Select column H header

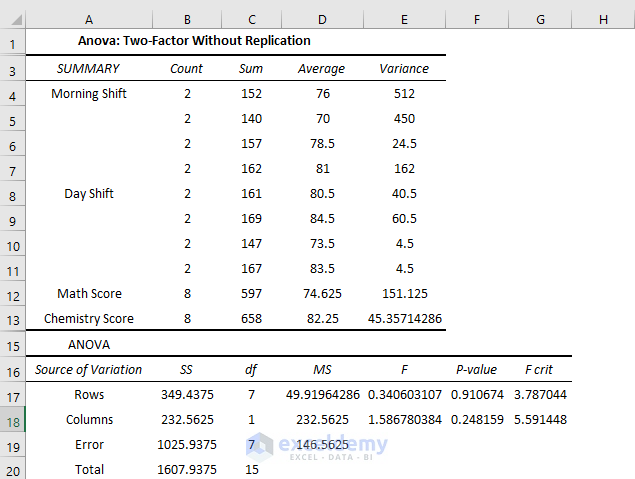pos(603,19)
